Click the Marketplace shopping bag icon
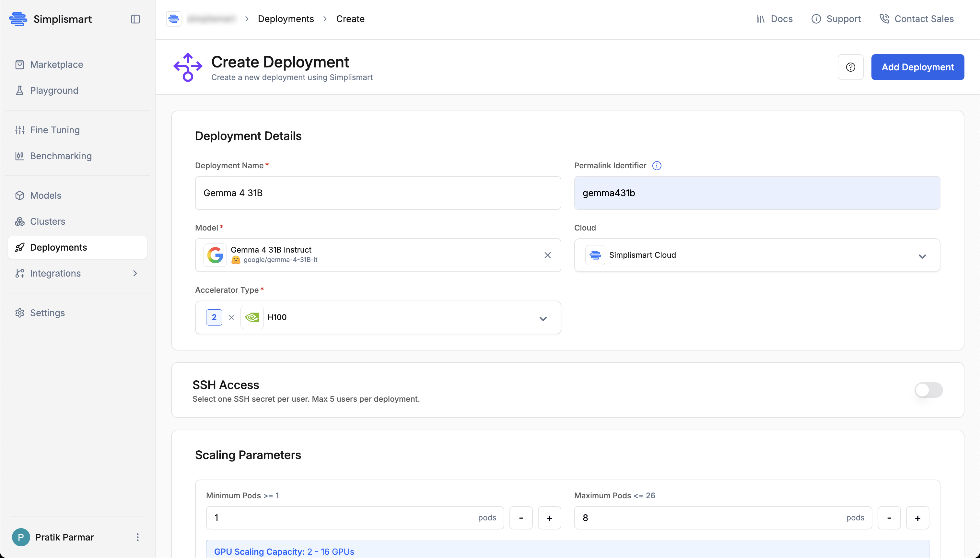The image size is (980, 558). pos(19,65)
